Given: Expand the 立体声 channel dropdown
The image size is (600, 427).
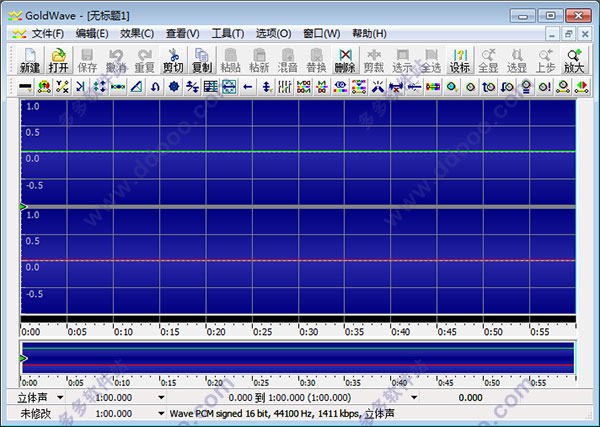Looking at the screenshot, I should pyautogui.click(x=62, y=398).
